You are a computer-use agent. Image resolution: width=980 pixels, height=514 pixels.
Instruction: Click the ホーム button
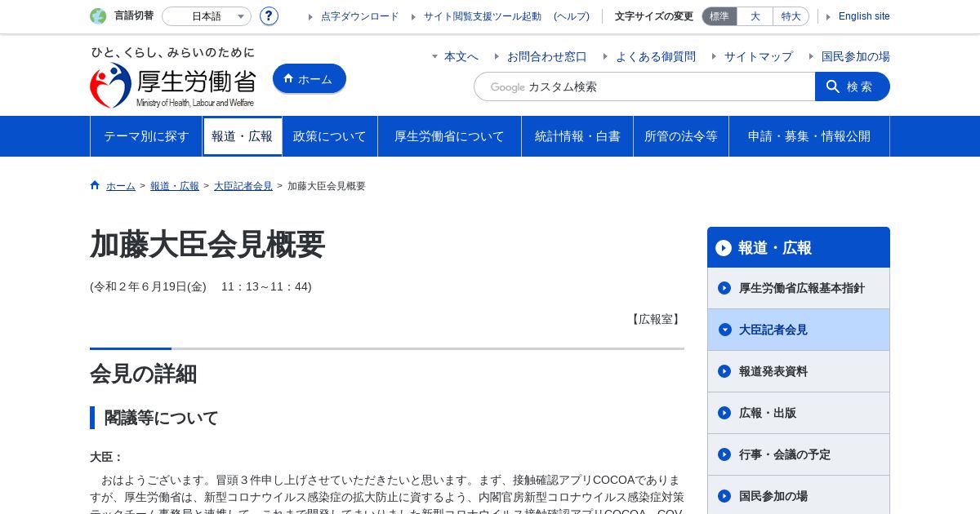(x=310, y=79)
